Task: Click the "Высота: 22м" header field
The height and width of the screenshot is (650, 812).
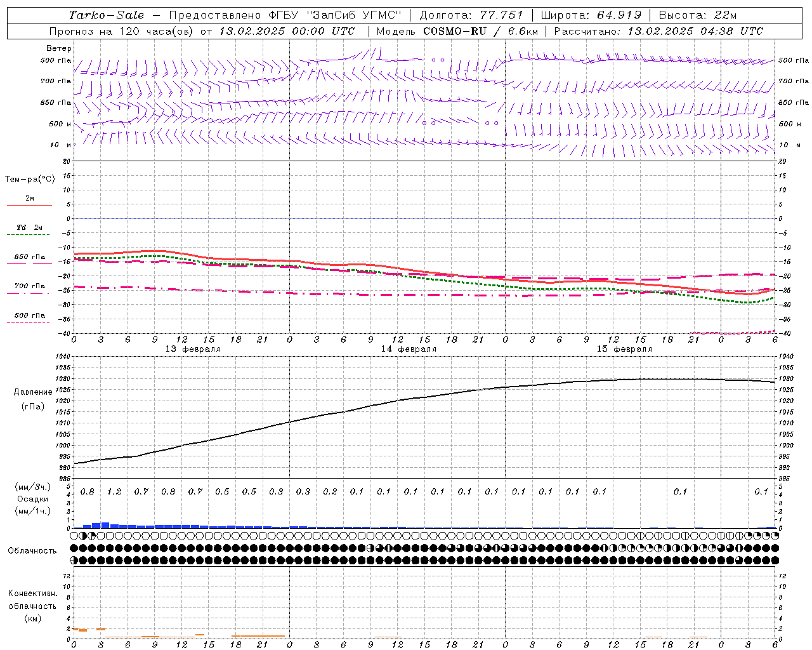Action: [698, 15]
